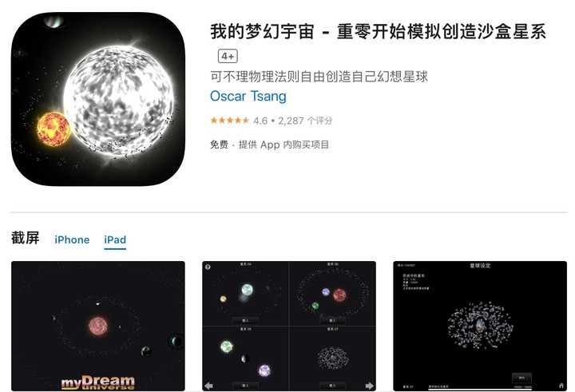Click the white star app icon
The height and width of the screenshot is (392, 575).
(98, 99)
